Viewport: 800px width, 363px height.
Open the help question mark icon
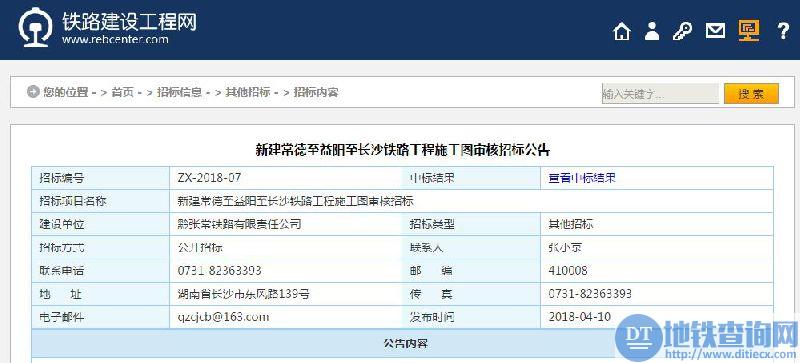(x=783, y=31)
